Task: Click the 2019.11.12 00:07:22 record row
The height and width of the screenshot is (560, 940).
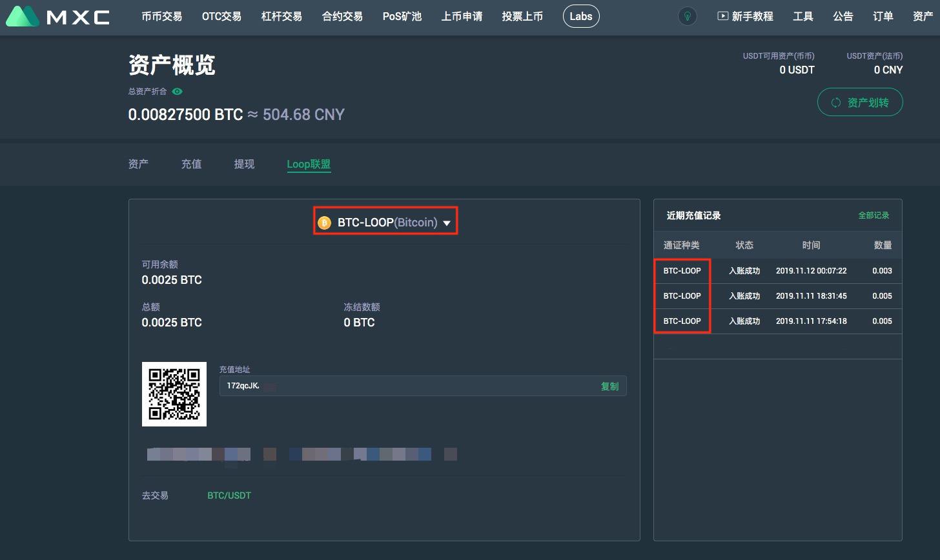Action: (778, 271)
